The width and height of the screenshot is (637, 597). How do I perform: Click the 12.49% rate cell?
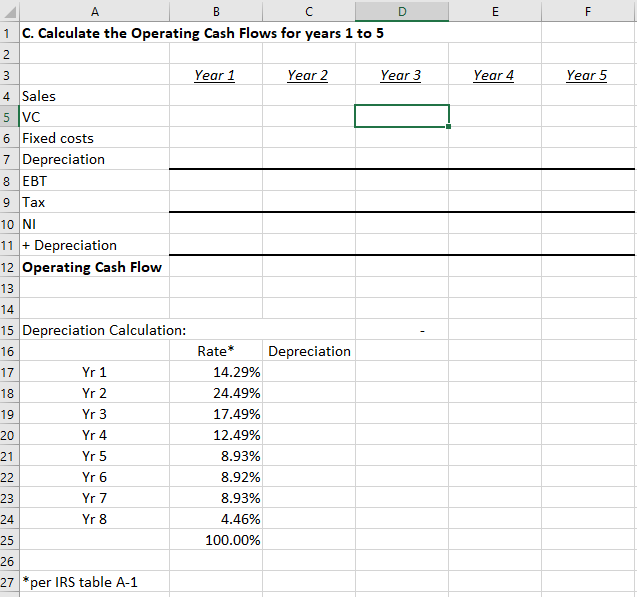pos(216,435)
